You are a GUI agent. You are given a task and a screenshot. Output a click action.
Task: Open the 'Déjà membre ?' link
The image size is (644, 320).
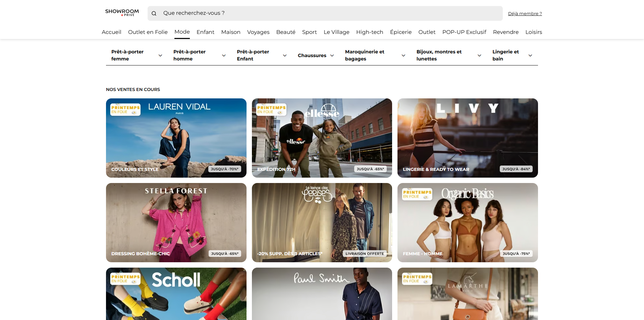click(x=525, y=14)
